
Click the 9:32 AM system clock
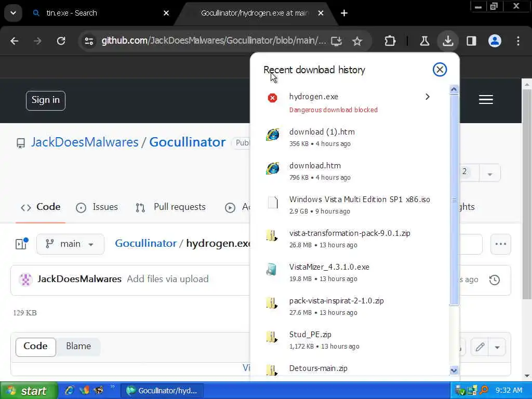509,390
